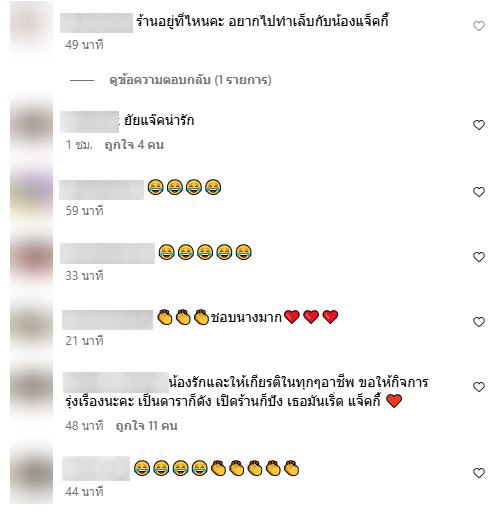Click the '49 นาที' timestamp

pos(84,44)
